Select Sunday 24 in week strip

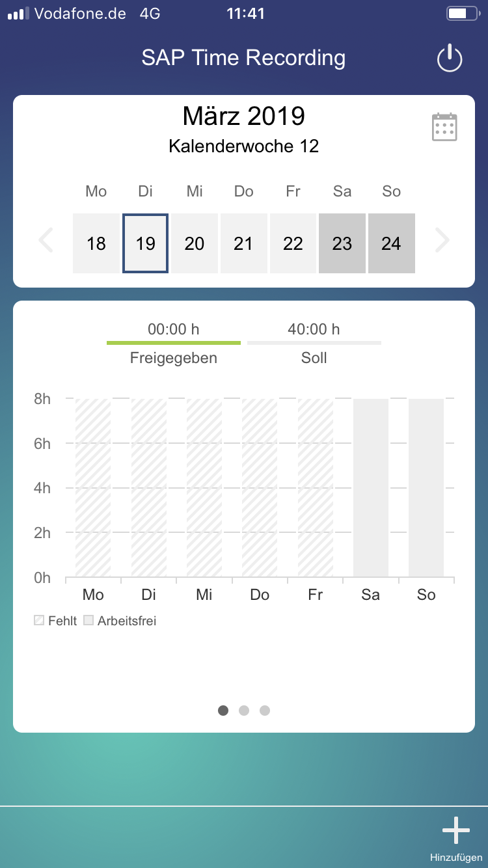(391, 243)
